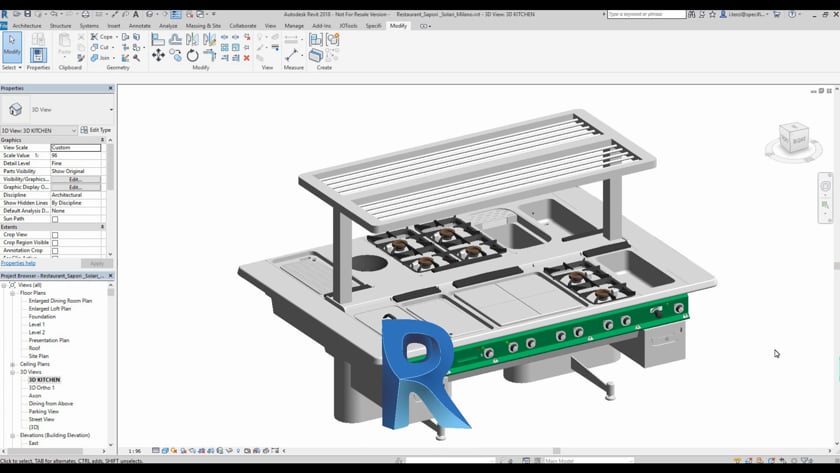Click the search keyword input box

click(647, 14)
